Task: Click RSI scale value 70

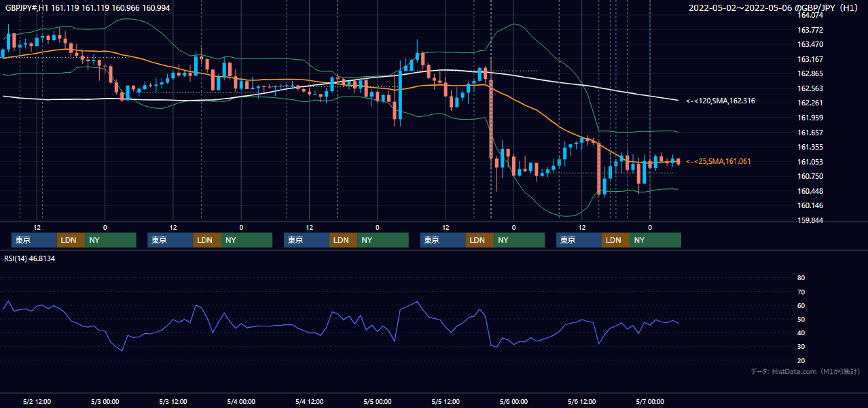Action: [x=801, y=292]
